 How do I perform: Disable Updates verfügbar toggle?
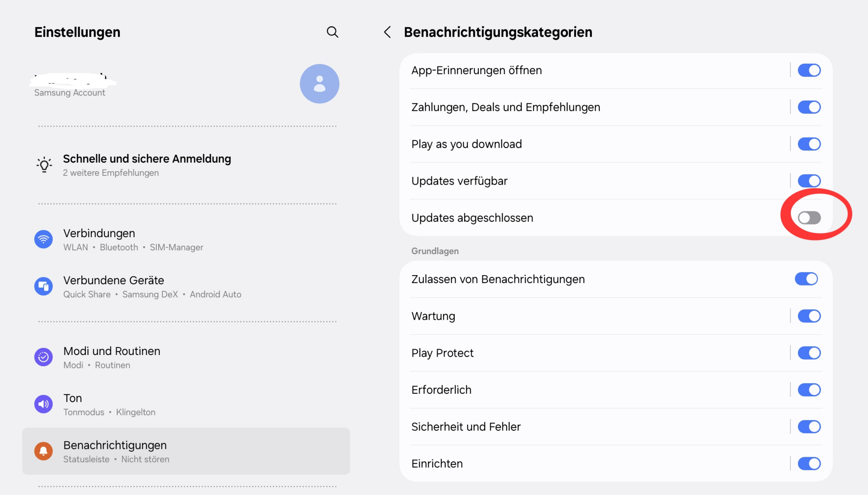(809, 181)
